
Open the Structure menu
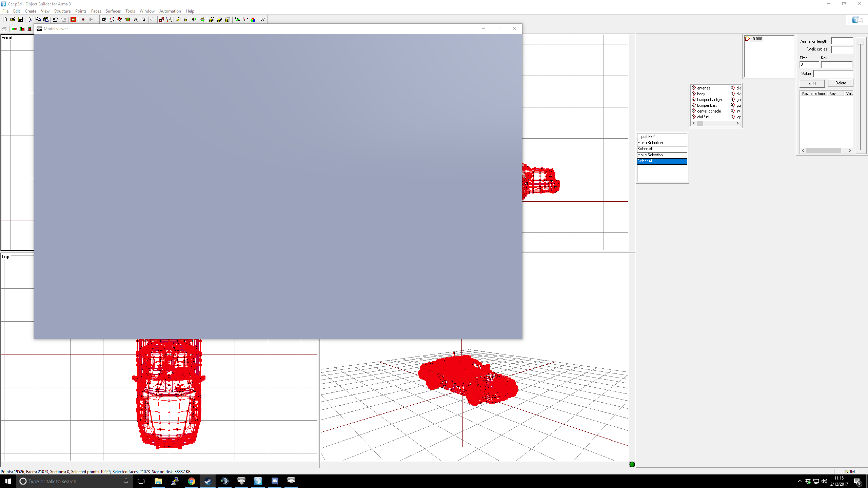pyautogui.click(x=62, y=11)
